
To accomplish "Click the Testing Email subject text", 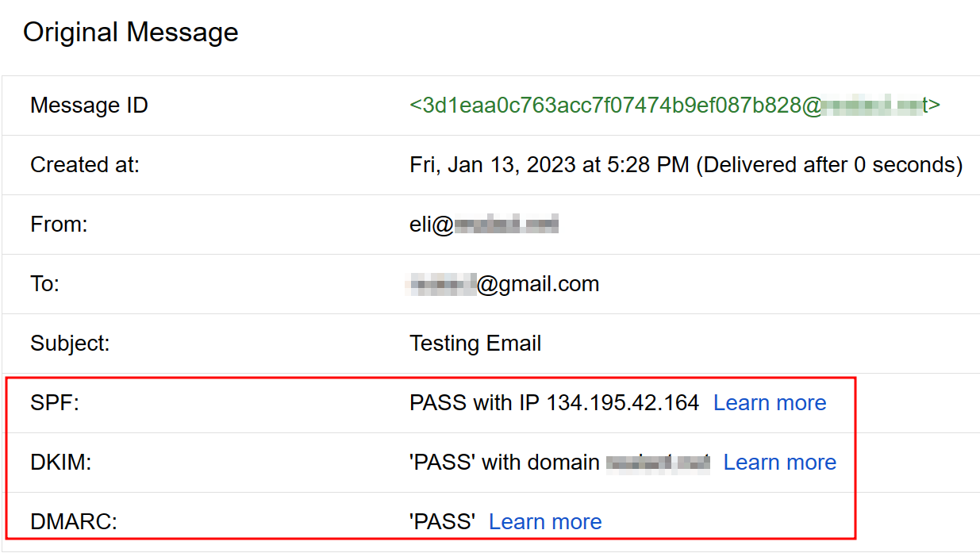I will 475,344.
